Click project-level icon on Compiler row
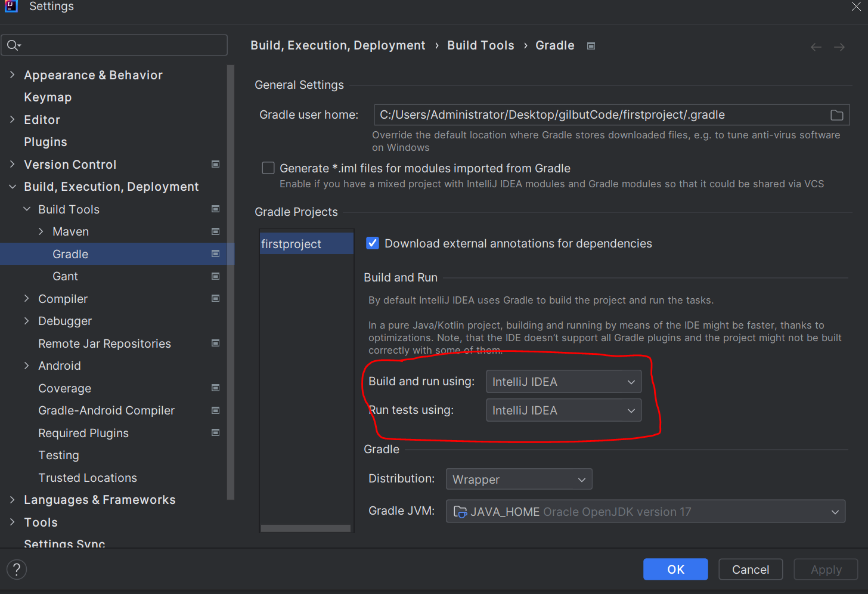 pos(216,298)
